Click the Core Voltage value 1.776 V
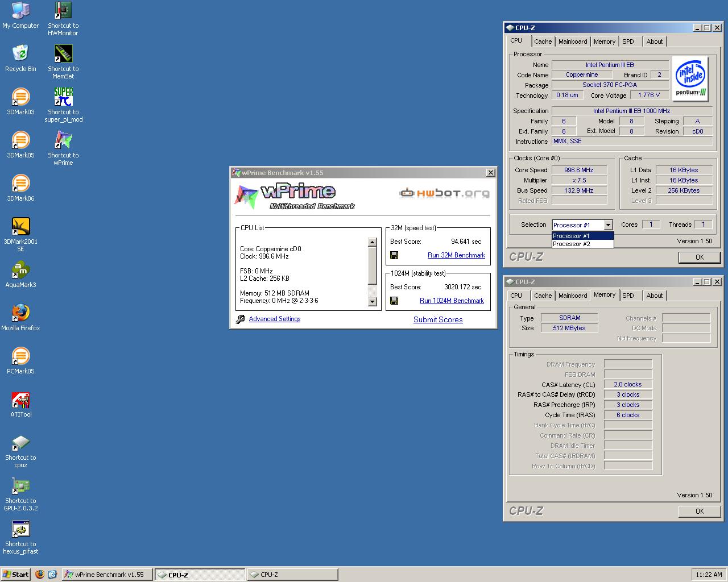 point(649,95)
